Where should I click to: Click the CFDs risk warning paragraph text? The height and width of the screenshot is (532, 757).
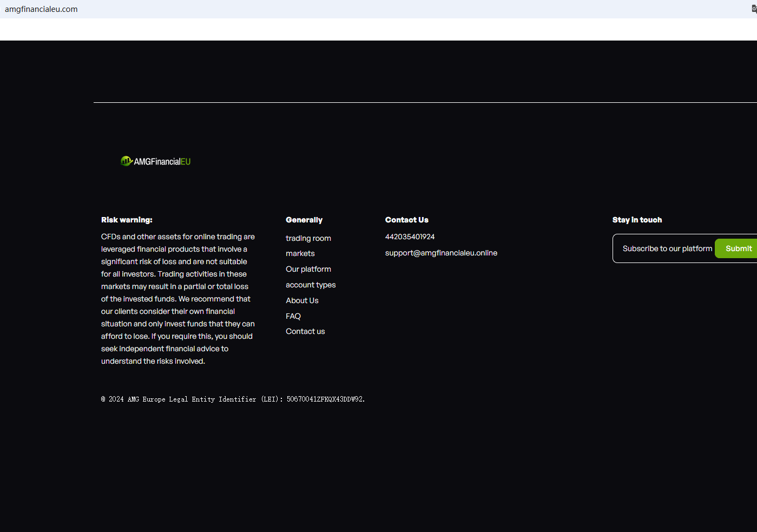(177, 299)
